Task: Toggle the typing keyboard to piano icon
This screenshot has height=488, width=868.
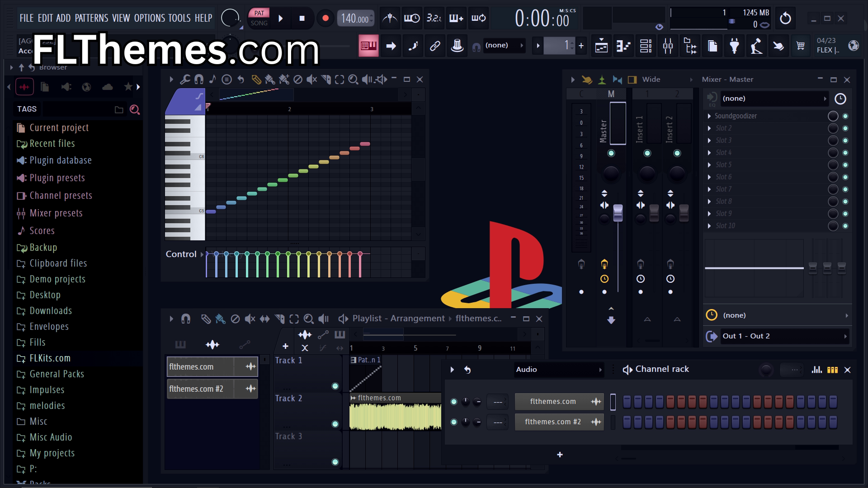Action: click(368, 46)
